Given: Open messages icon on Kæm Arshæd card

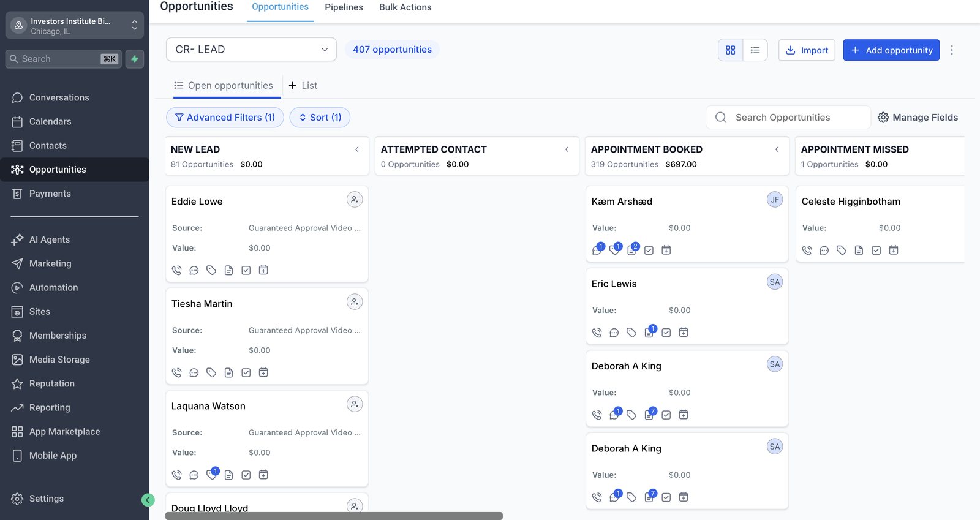Looking at the screenshot, I should coord(598,249).
